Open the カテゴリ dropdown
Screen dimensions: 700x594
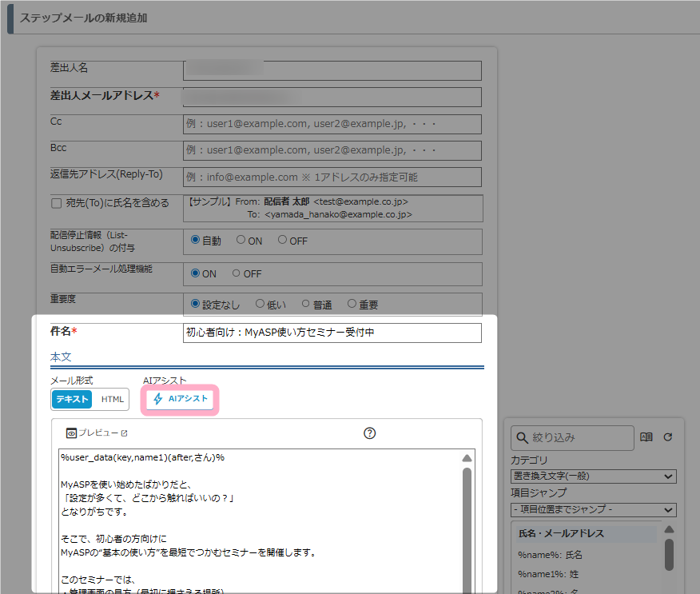[593, 476]
